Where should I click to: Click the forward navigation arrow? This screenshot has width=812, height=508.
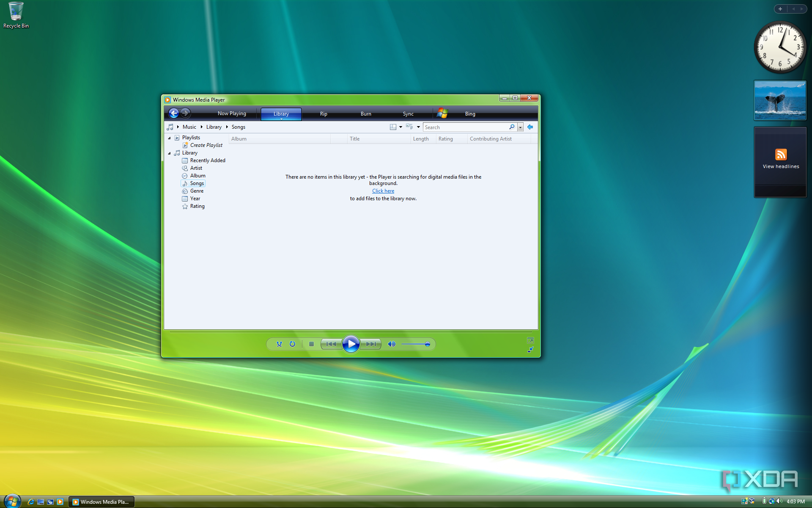point(185,113)
